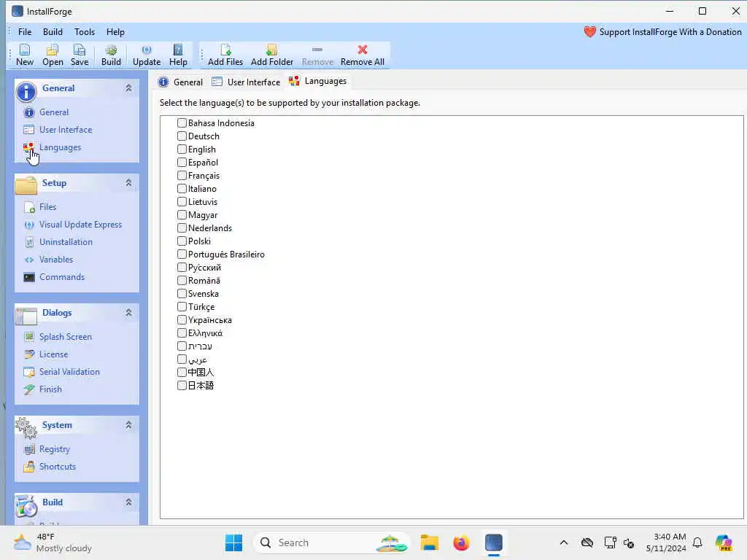The height and width of the screenshot is (560, 747).
Task: Click the New project toolbar icon
Action: [24, 55]
